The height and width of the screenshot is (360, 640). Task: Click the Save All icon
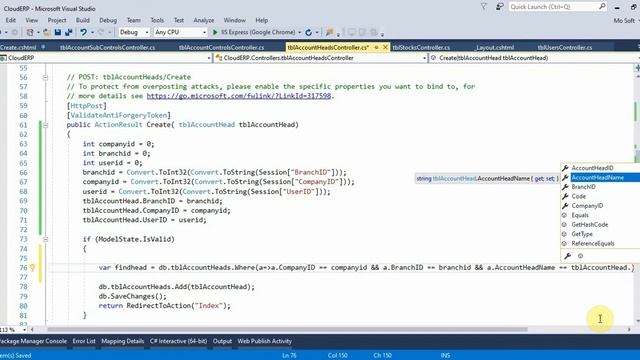click(x=69, y=32)
